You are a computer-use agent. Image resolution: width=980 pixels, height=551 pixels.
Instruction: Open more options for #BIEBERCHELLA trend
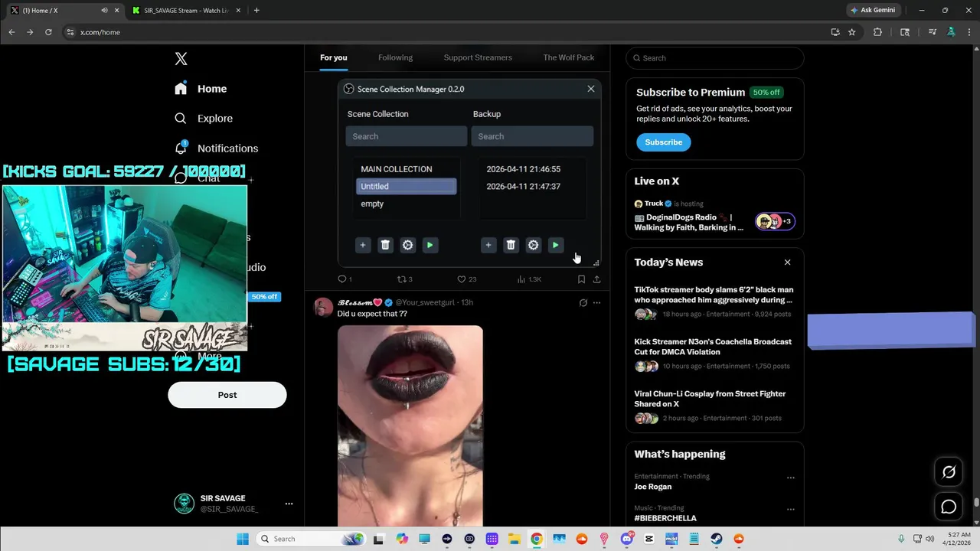(x=791, y=509)
